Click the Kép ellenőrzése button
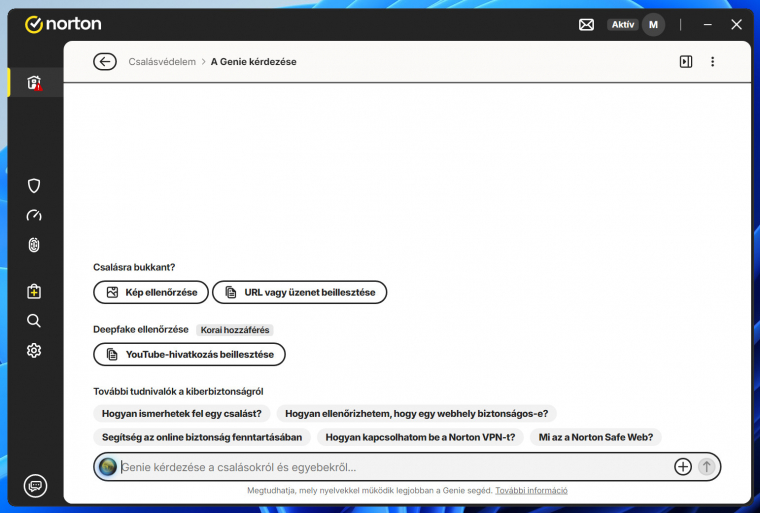The image size is (760, 513). pos(151,292)
